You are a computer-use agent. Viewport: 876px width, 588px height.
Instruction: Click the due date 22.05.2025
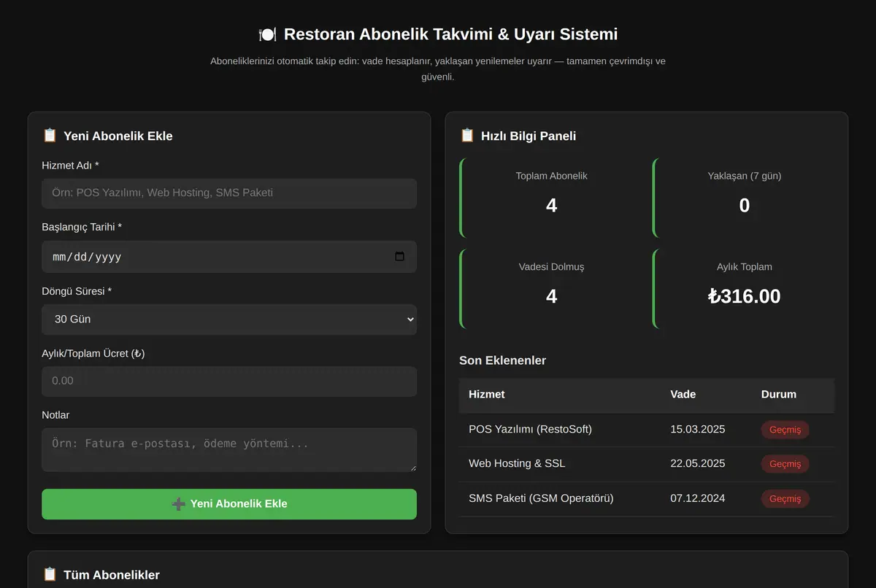pyautogui.click(x=698, y=464)
